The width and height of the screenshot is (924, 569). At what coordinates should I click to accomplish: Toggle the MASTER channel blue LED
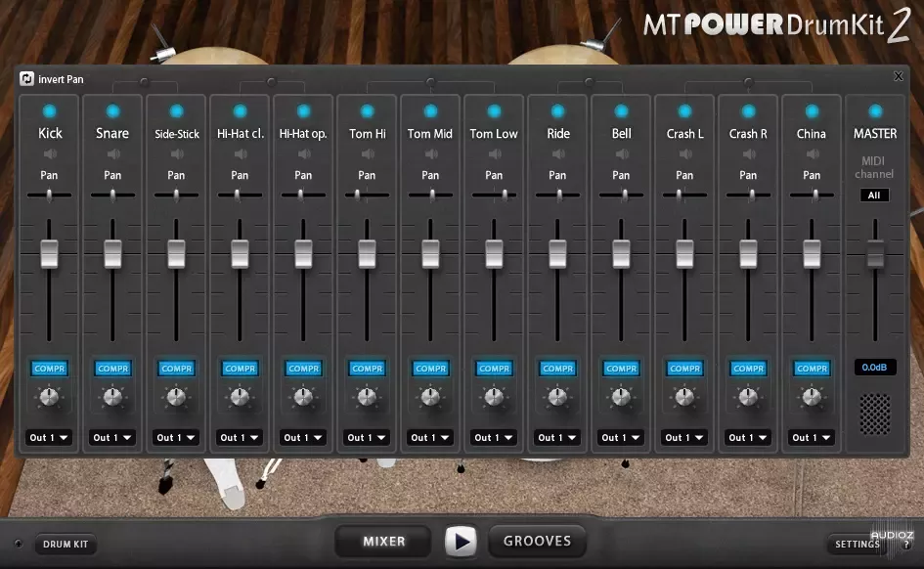pos(876,110)
